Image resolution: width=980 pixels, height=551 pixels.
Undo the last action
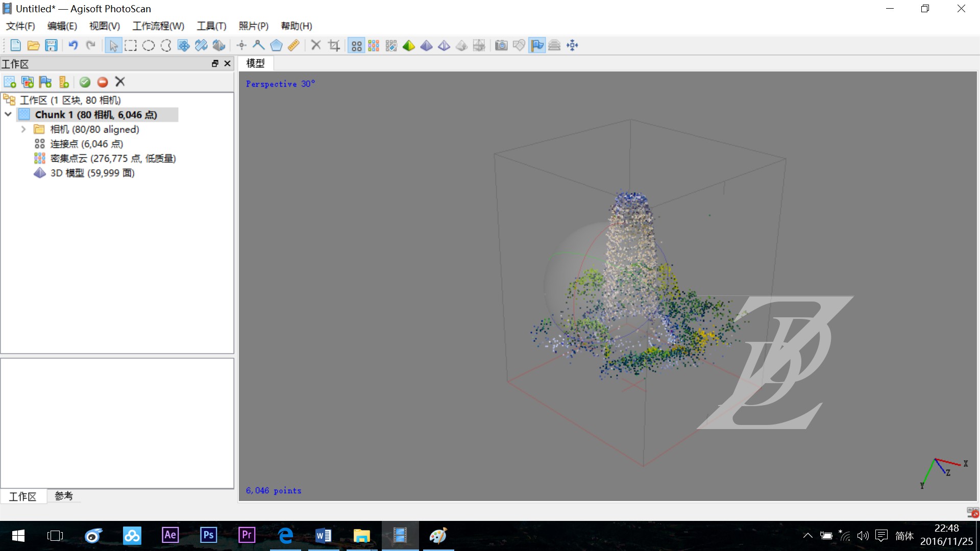coord(73,45)
